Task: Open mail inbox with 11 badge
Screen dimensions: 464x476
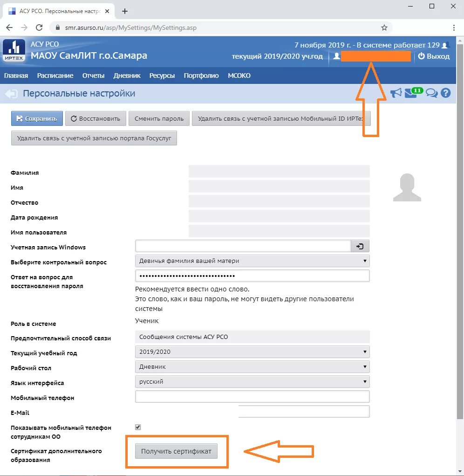Action: pos(413,93)
